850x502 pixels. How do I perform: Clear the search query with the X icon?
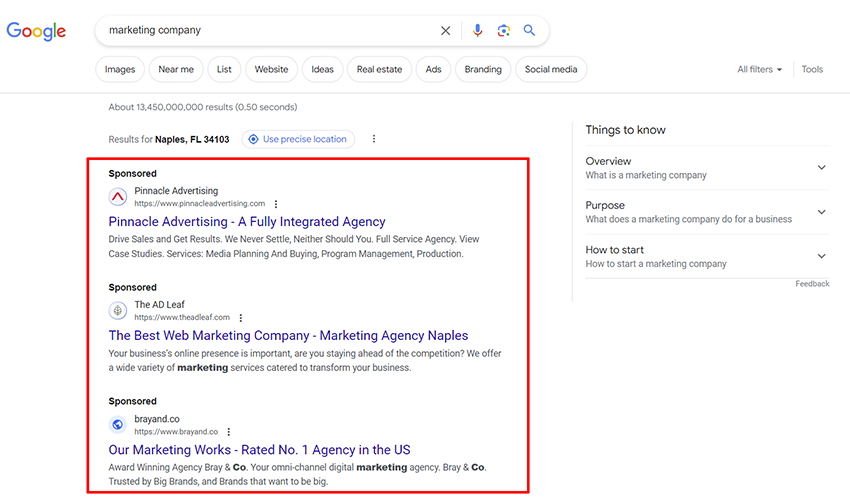(x=445, y=31)
